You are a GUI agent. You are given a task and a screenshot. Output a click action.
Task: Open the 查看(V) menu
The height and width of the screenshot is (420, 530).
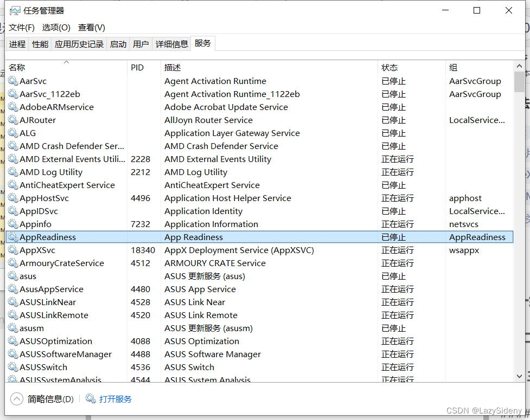click(92, 28)
